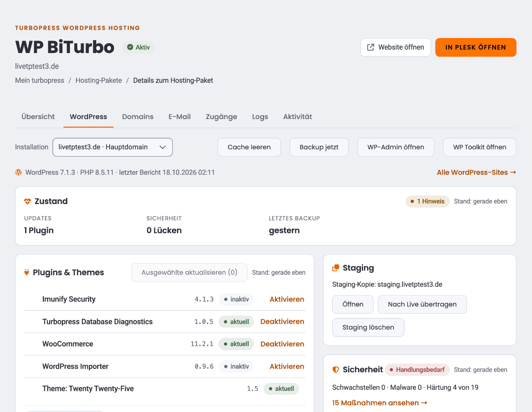The image size is (532, 412).
Task: Click the inaktiv badge for Imunify Security
Action: click(x=236, y=299)
